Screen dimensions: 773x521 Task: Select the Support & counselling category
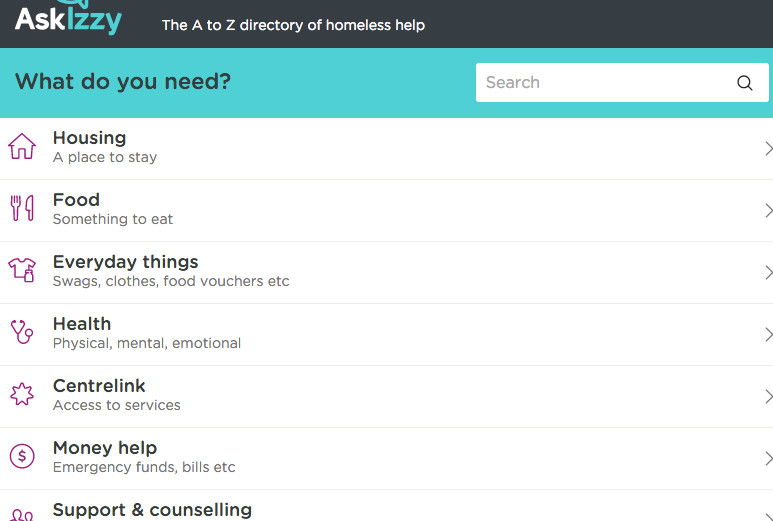(x=386, y=506)
